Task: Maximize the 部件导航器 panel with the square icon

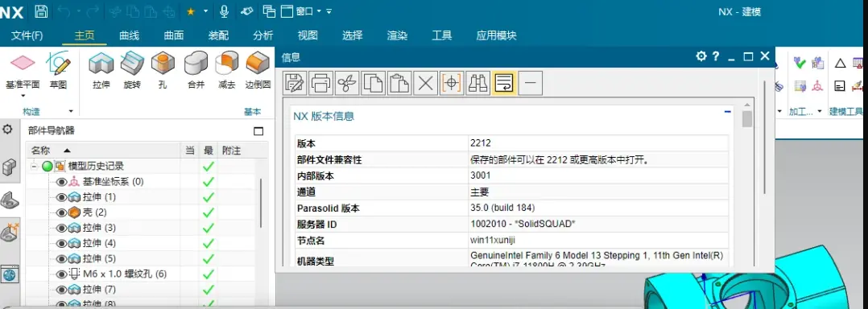Action: [x=258, y=131]
